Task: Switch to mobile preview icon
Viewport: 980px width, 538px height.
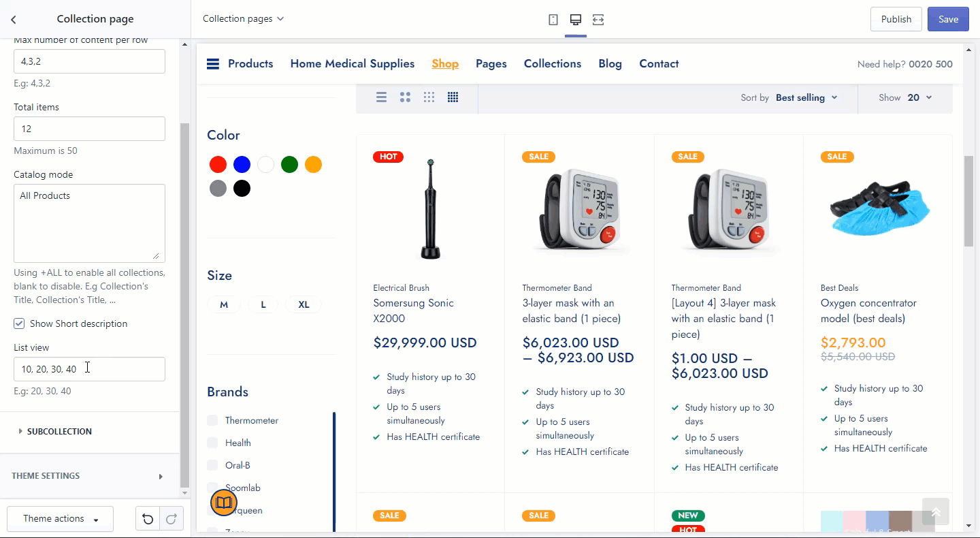Action: pyautogui.click(x=553, y=20)
